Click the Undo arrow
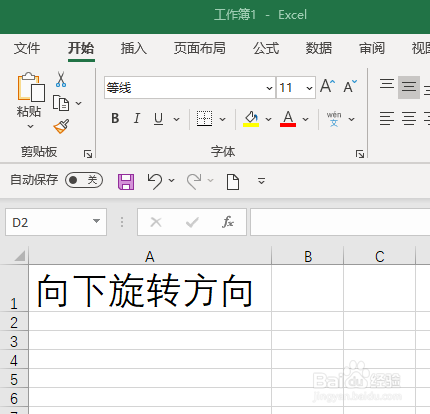This screenshot has width=430, height=414. pyautogui.click(x=155, y=182)
